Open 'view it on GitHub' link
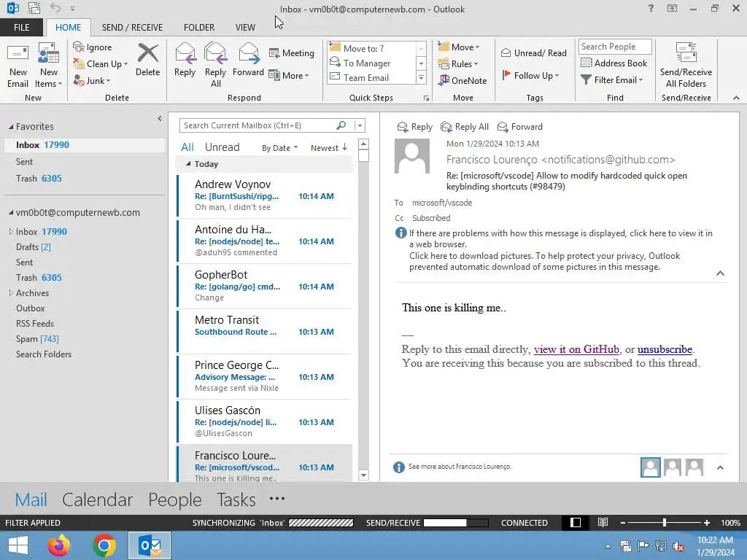The height and width of the screenshot is (560, 747). pyautogui.click(x=576, y=349)
